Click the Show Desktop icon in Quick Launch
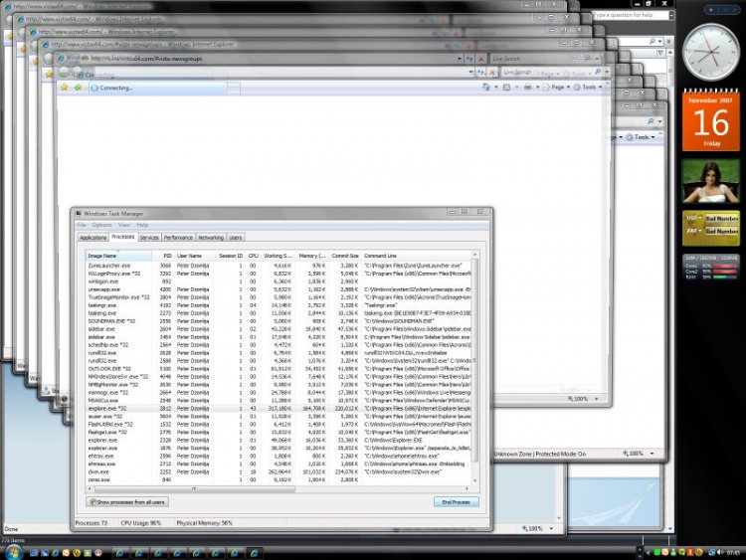The width and height of the screenshot is (746, 560). click(34, 553)
